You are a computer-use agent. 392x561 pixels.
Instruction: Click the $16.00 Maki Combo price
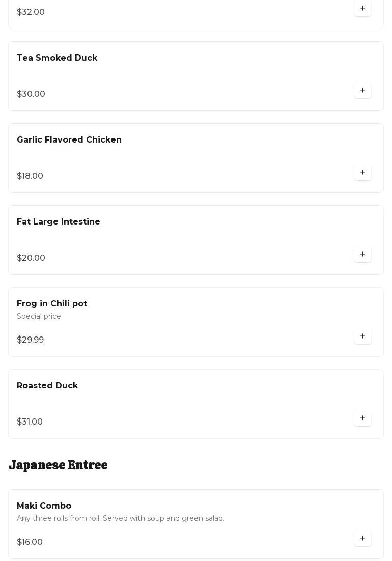(30, 542)
